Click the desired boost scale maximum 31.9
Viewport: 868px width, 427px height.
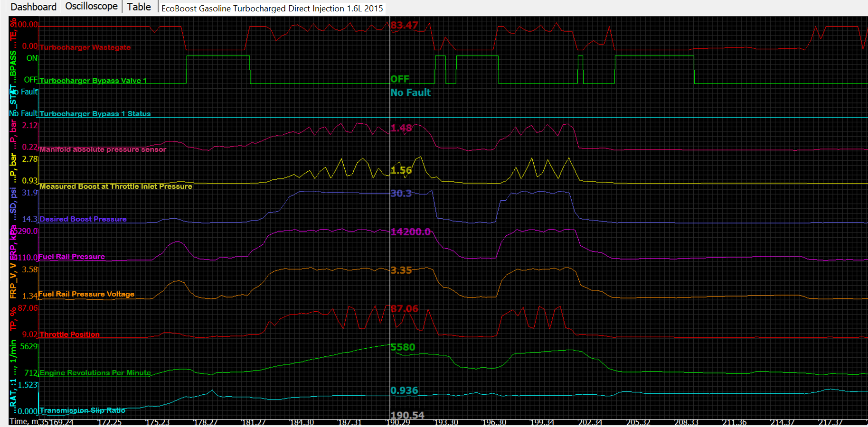click(x=30, y=193)
